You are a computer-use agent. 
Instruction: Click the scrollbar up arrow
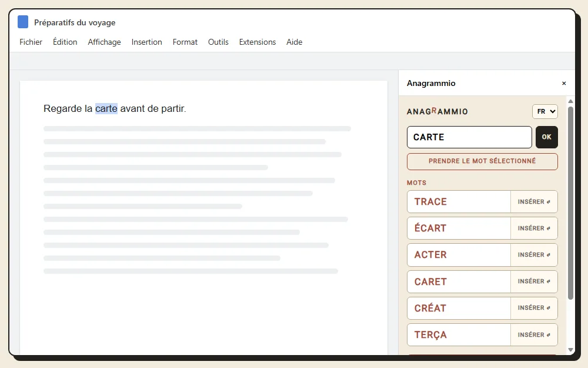(x=570, y=101)
